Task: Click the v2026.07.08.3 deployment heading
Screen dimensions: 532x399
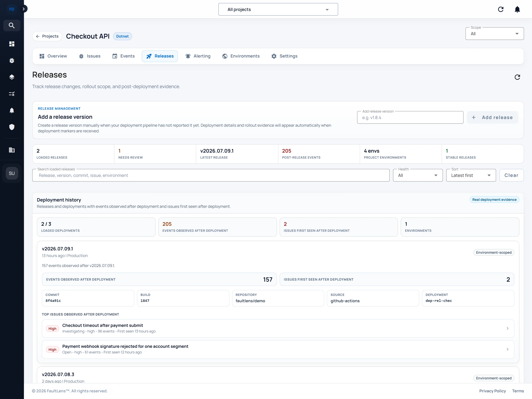Action: [x=58, y=374]
